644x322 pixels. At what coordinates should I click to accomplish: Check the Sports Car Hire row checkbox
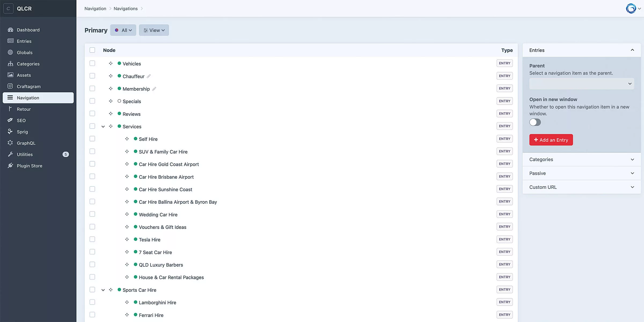(92, 290)
